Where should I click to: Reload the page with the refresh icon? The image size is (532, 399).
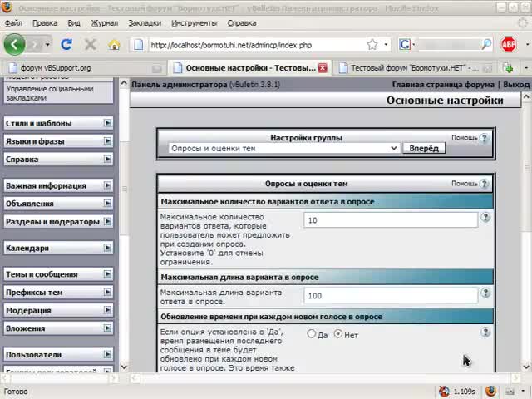click(x=66, y=44)
